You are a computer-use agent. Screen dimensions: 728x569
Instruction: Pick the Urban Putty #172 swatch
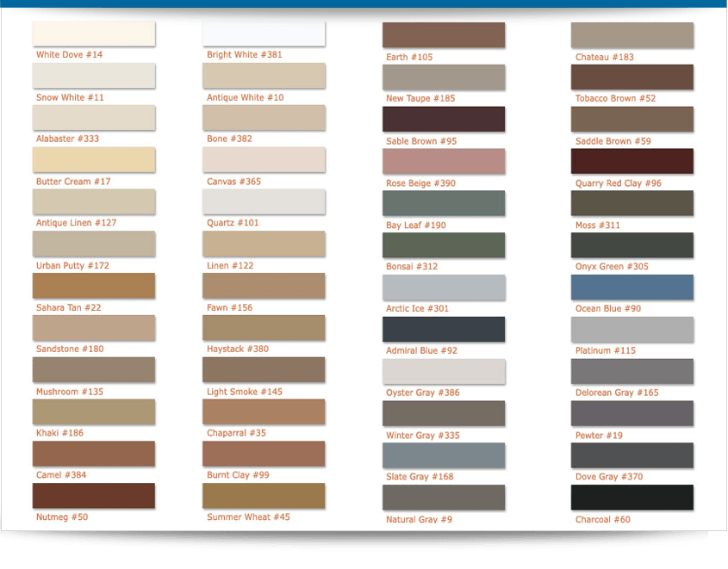(94, 244)
